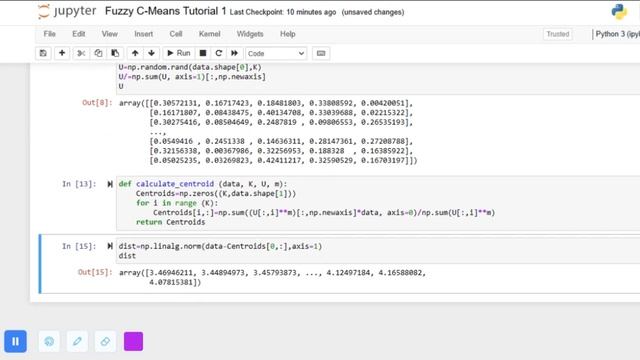This screenshot has width=640, height=360.
Task: Cut selected cells with scissors icon
Action: [x=81, y=53]
